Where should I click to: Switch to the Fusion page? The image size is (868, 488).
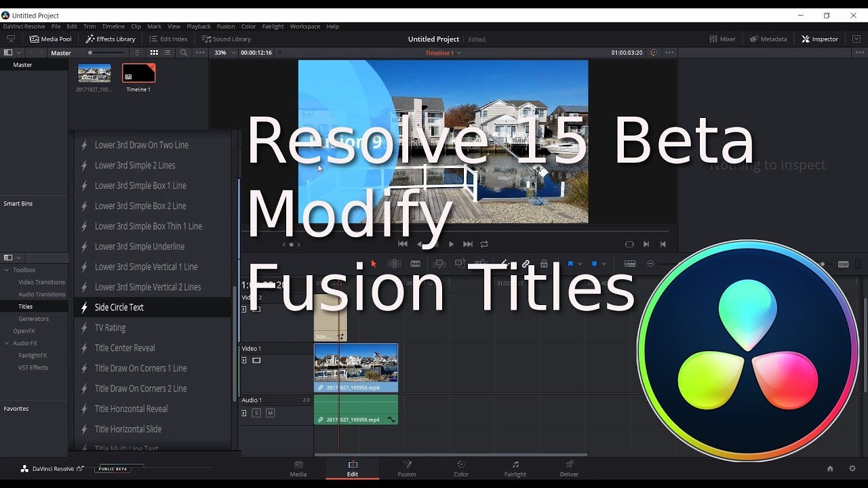coord(407,469)
